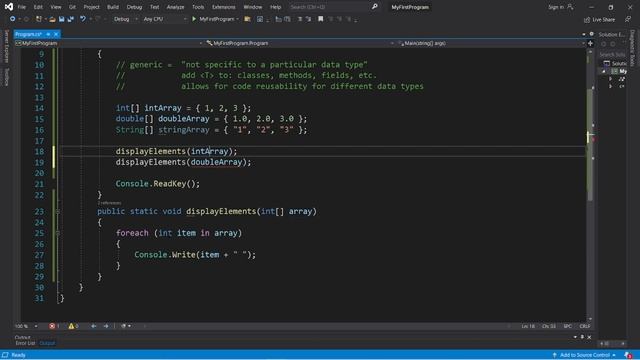Click the split editor window icon
Viewport: 640px width, 360px height.
[x=590, y=43]
